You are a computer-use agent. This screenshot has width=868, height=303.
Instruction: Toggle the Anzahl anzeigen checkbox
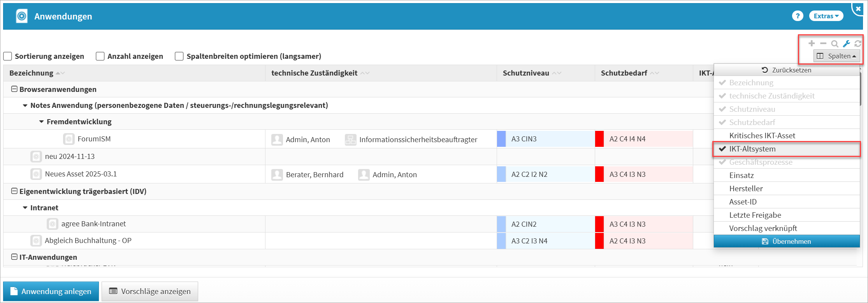[x=100, y=56]
